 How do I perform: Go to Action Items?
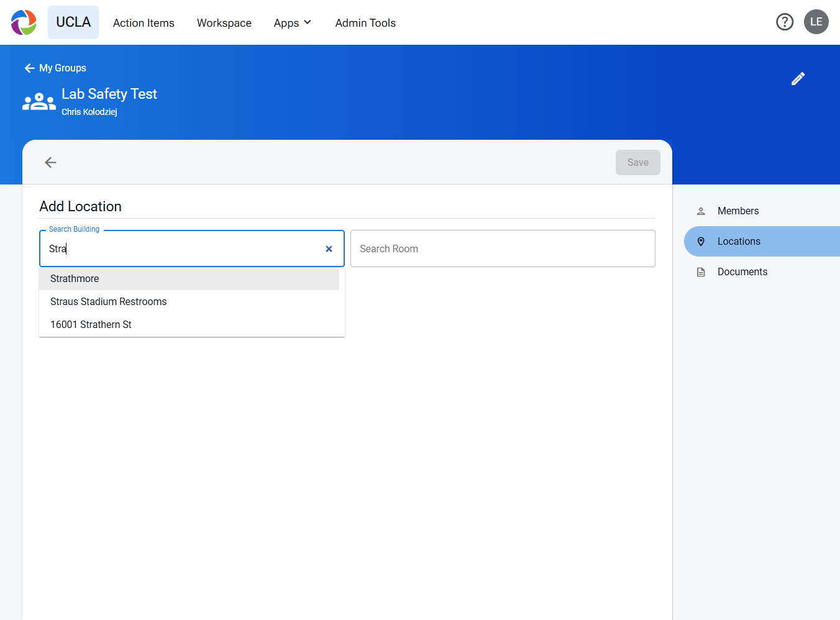tap(144, 23)
